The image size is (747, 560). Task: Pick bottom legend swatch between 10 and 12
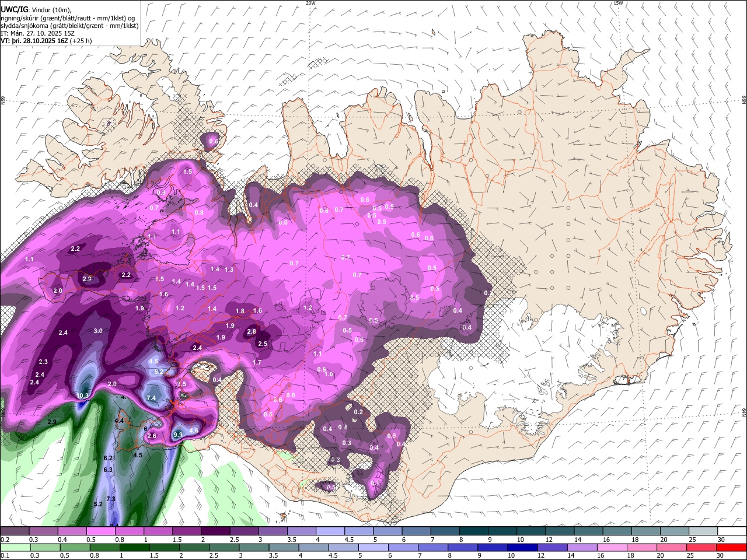[x=522, y=547]
